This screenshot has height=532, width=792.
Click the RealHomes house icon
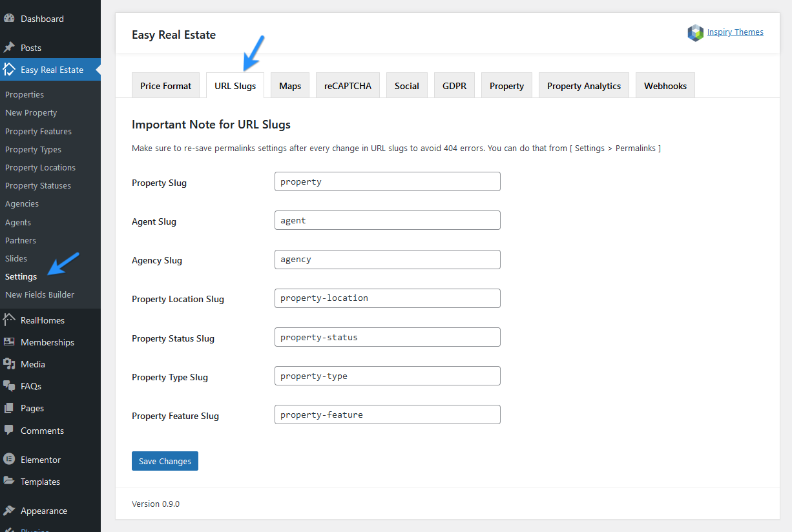pos(9,320)
